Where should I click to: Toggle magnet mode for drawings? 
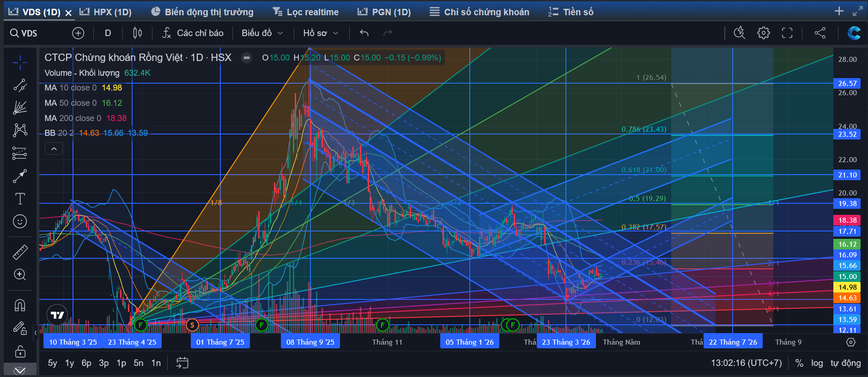point(20,305)
